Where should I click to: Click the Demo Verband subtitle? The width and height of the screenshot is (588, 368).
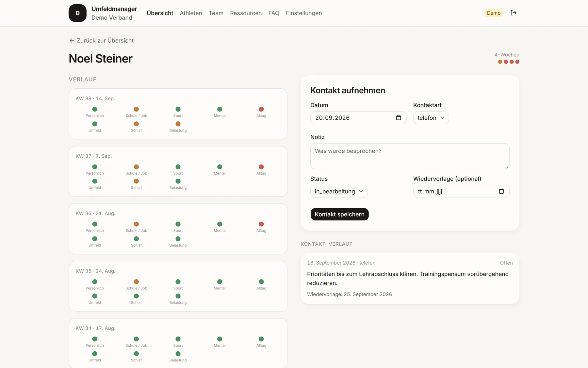[x=112, y=18]
